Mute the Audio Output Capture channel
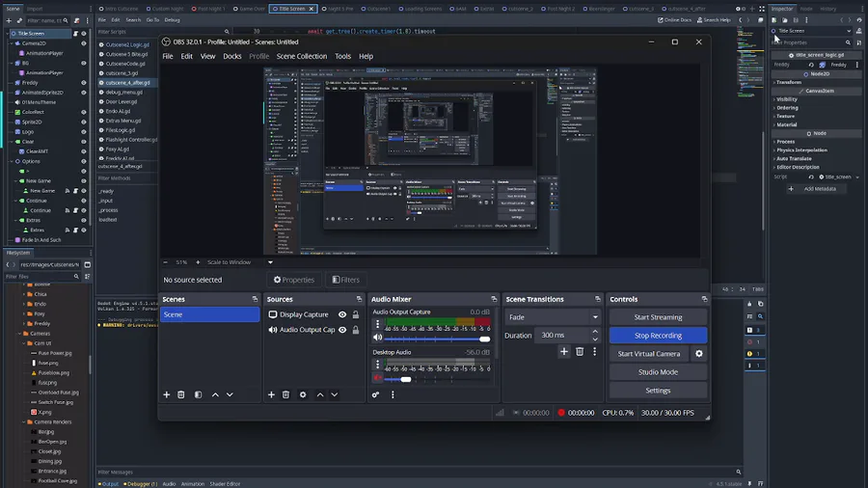 tap(378, 339)
